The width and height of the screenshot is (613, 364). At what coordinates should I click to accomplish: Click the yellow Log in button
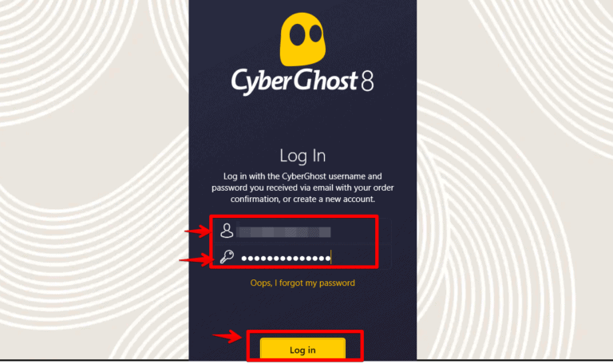point(303,349)
